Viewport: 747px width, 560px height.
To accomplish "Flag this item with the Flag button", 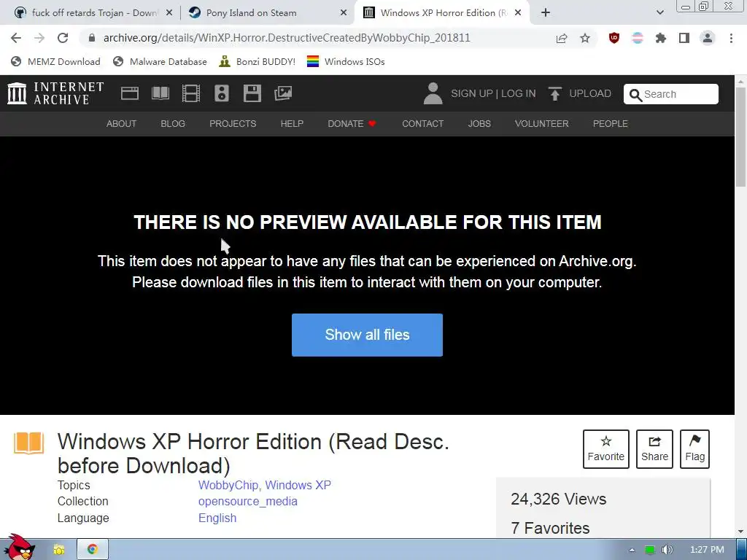I will (694, 449).
